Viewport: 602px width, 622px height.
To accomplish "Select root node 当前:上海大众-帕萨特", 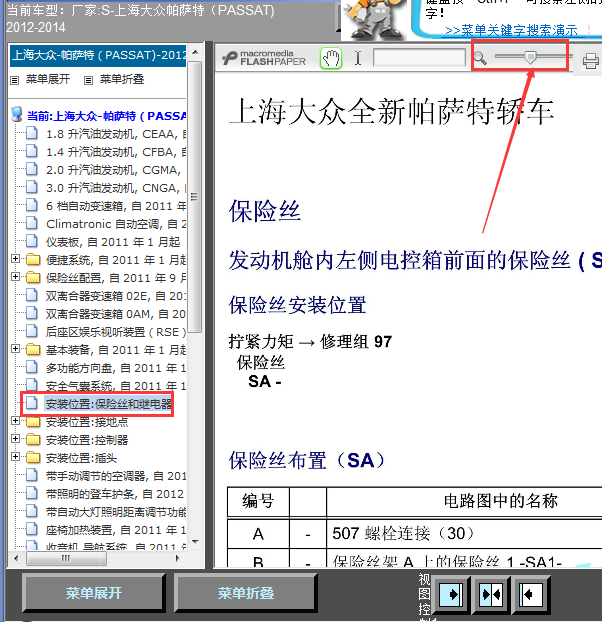I will point(107,116).
